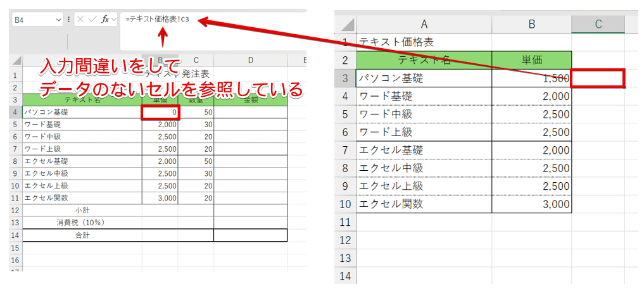
Task: Select column C header in the order sheet
Action: click(x=196, y=60)
